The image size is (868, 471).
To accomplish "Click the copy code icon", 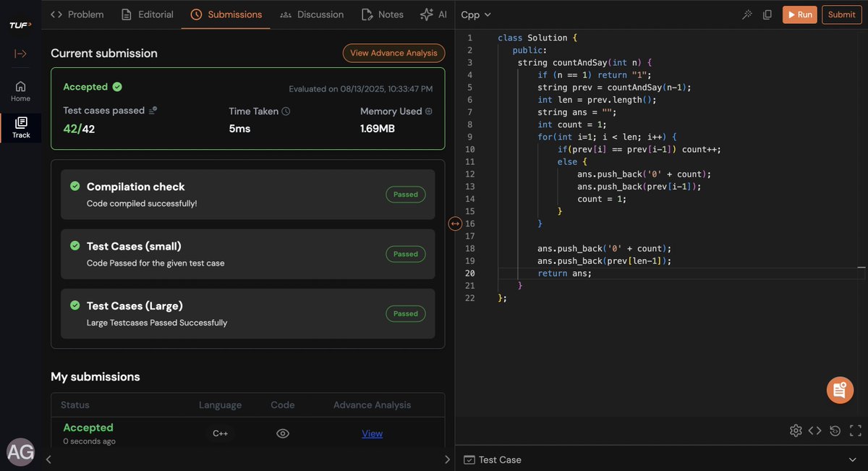I will click(767, 14).
